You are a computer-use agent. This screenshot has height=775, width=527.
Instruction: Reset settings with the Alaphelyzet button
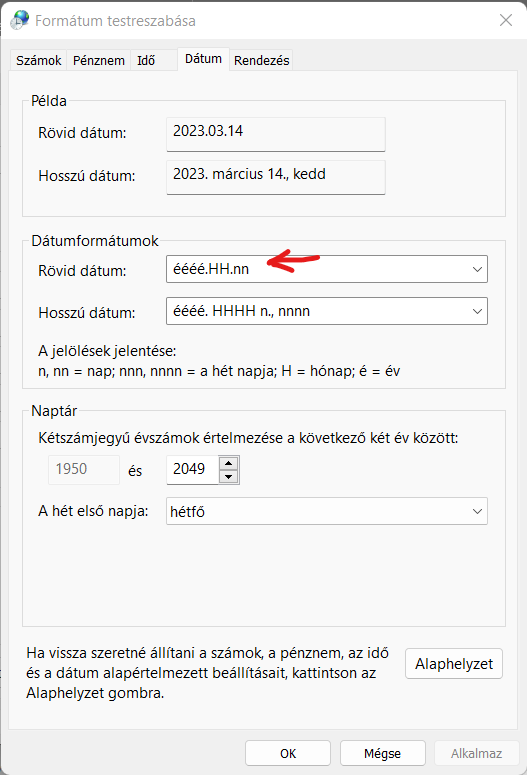click(x=454, y=664)
